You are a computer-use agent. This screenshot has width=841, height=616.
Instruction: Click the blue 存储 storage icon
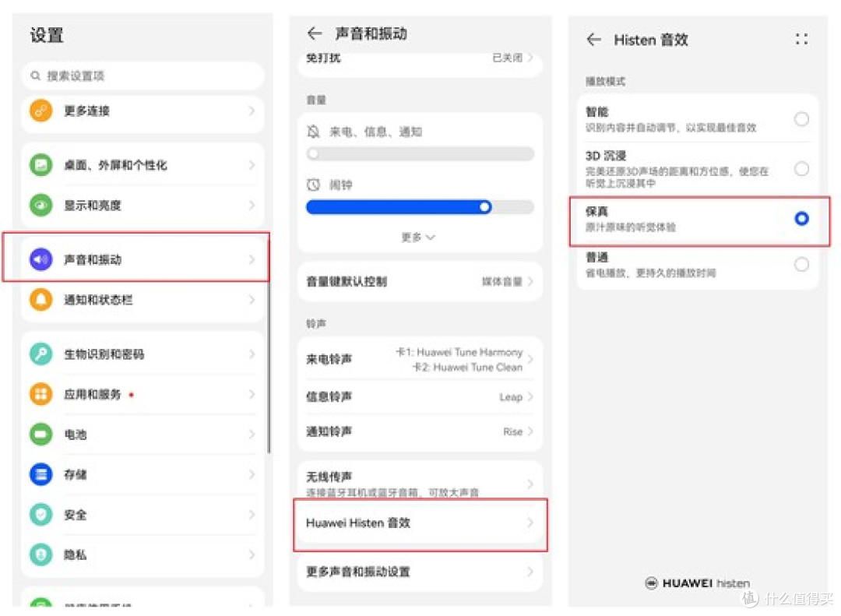point(40,474)
